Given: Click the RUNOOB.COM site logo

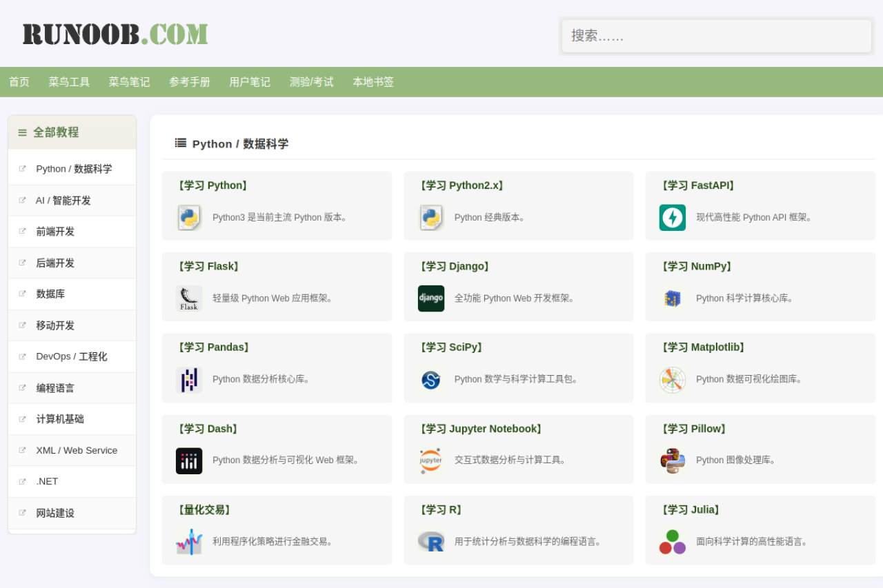Looking at the screenshot, I should tap(115, 34).
